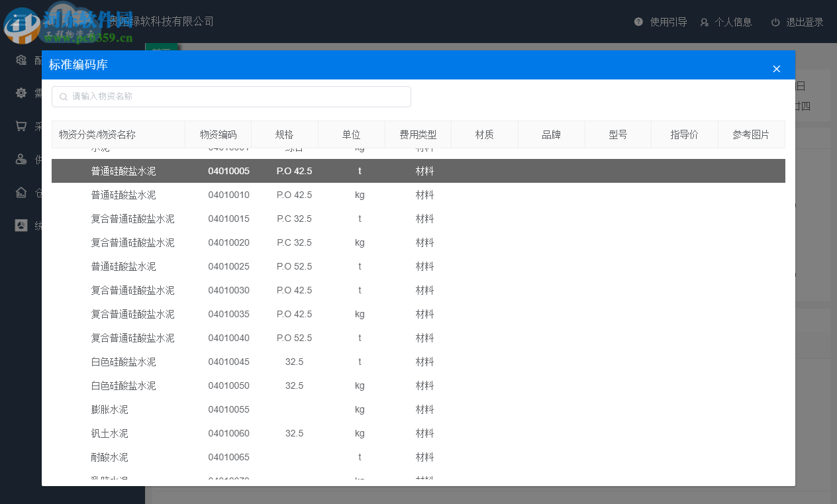
Task: Click the 供 supplier person icon in sidebar
Action: pos(21,159)
